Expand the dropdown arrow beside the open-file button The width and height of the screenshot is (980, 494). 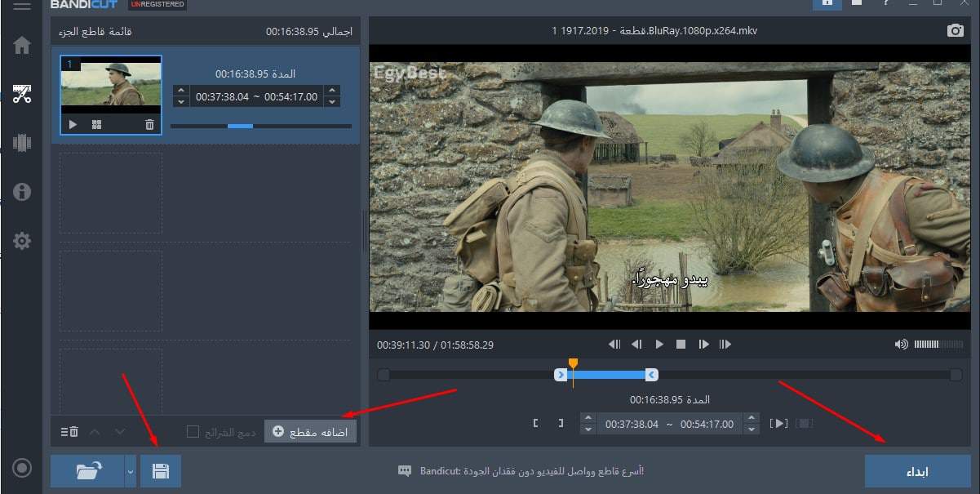[131, 471]
